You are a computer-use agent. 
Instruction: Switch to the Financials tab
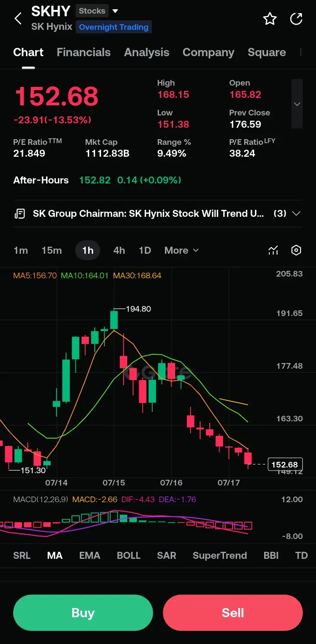tap(83, 52)
